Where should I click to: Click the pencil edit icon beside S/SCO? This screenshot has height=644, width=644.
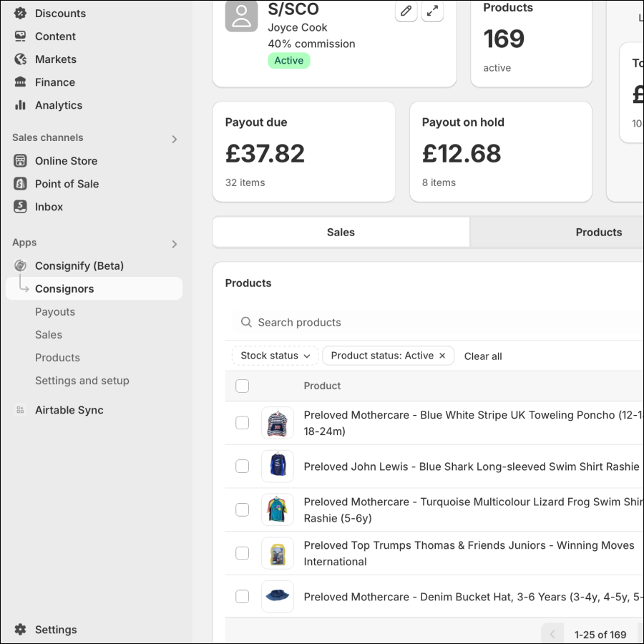click(x=406, y=11)
